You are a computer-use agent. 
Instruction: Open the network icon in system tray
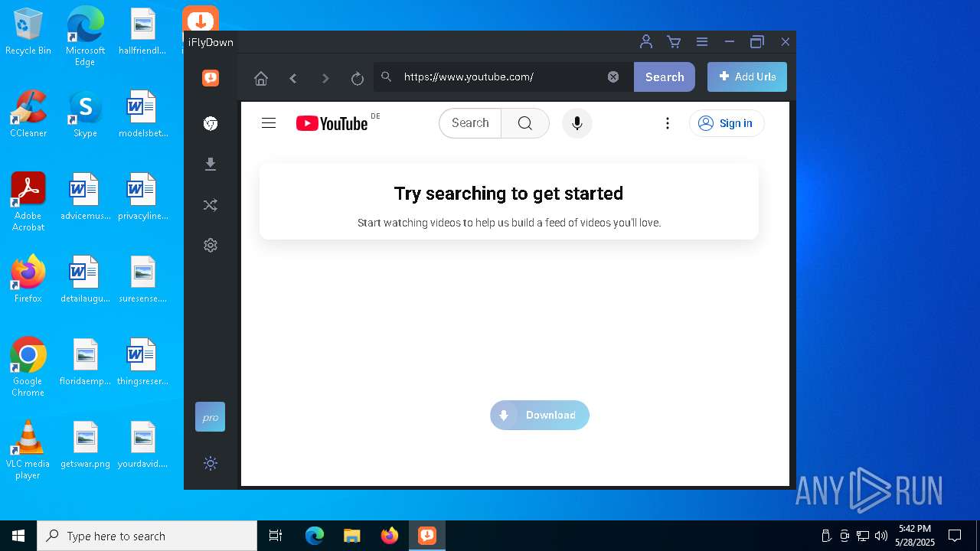click(x=863, y=536)
